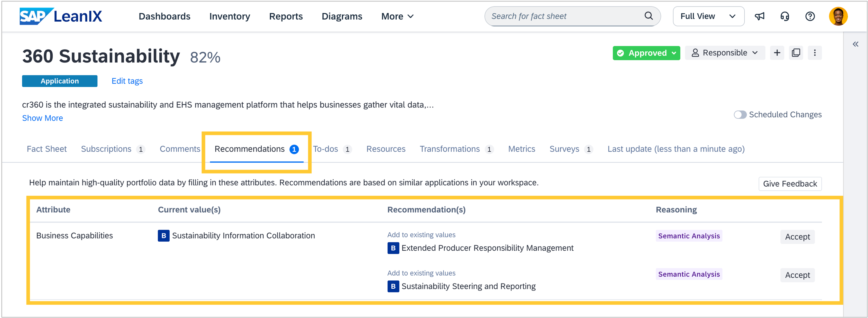This screenshot has width=868, height=318.
Task: Open the Inventory menu item
Action: pos(230,16)
